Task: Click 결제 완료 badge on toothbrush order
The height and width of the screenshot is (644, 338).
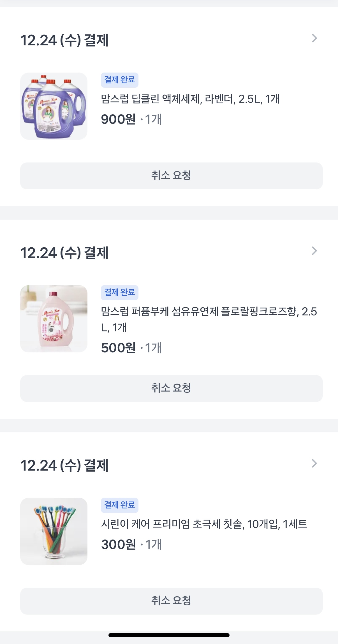Action: click(120, 505)
